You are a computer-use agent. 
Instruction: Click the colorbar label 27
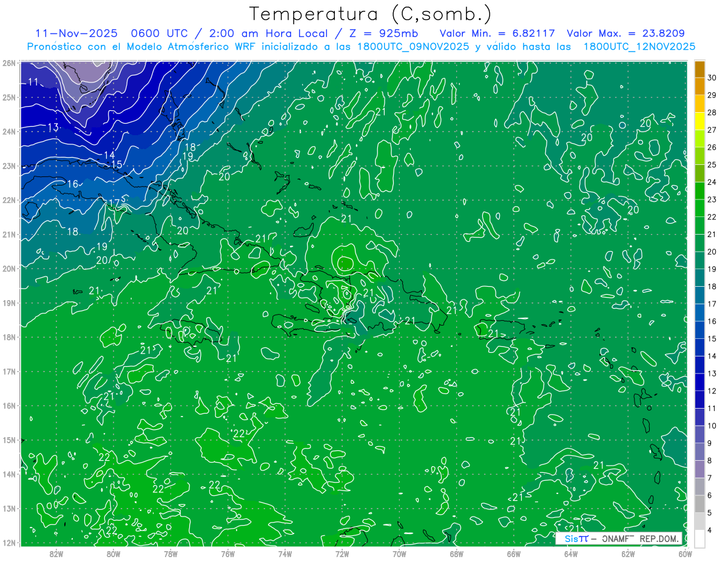(712, 130)
